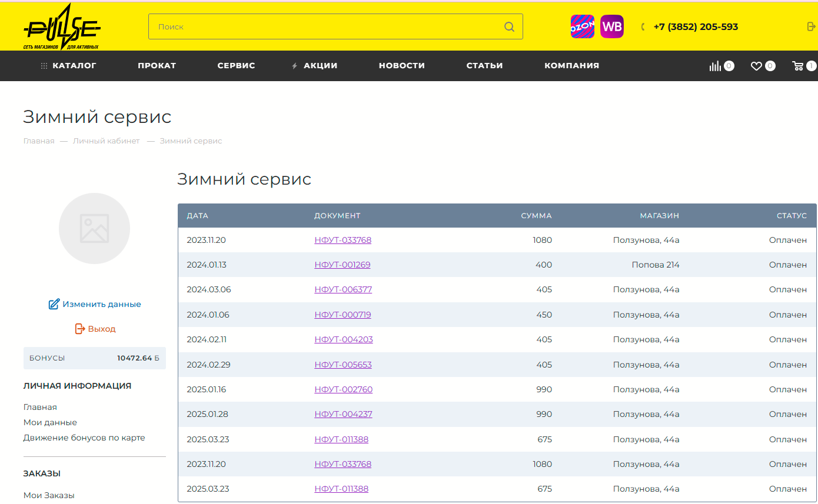Click the Изменить данные link
This screenshot has height=504, width=818.
101,305
